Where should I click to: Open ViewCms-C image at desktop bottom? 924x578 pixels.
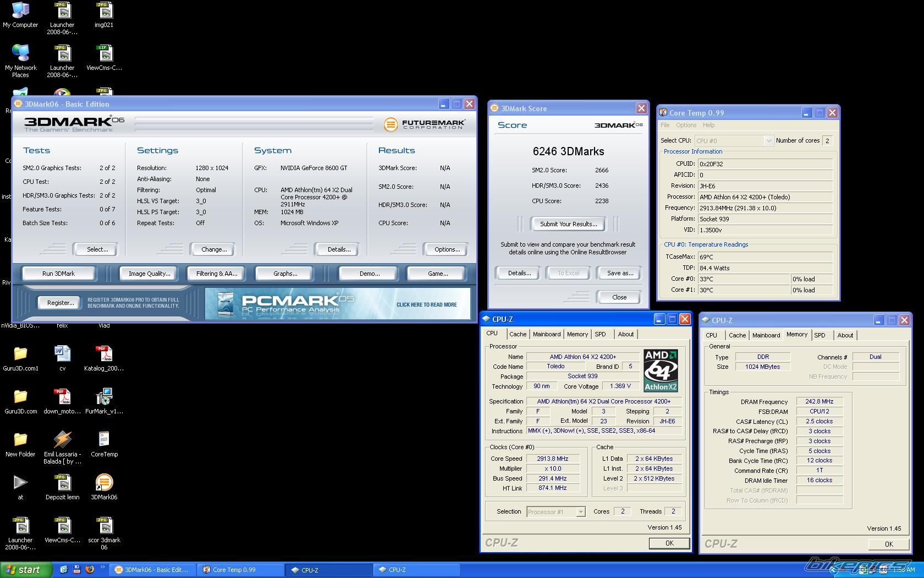pos(62,530)
